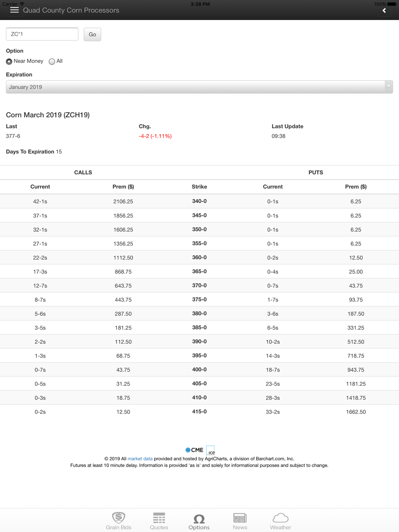Screen dimensions: 399x532
Task: Click put premium 718.75
Action: pos(356,356)
